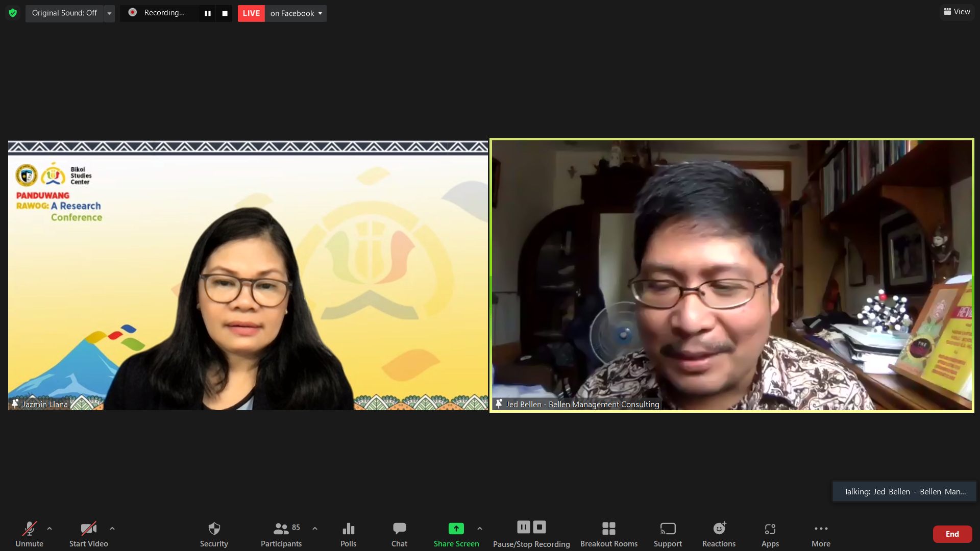The width and height of the screenshot is (980, 551).
Task: Open the Participants panel
Action: pos(281,534)
